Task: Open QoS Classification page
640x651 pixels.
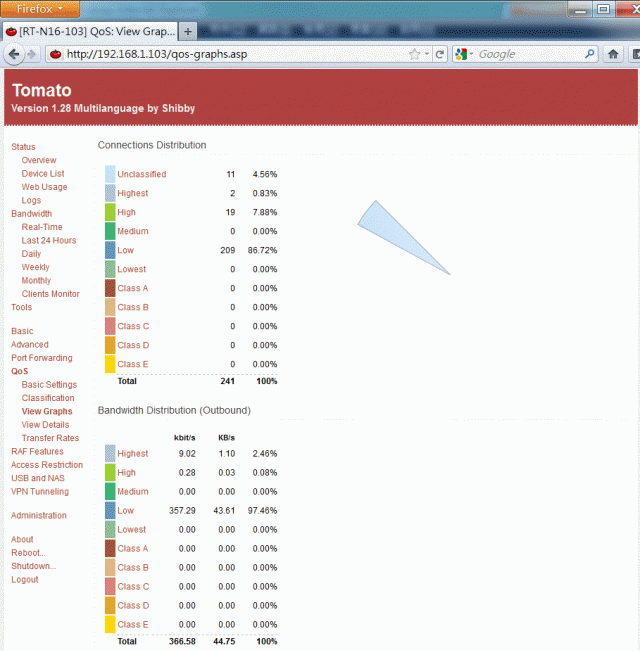Action: [48, 398]
